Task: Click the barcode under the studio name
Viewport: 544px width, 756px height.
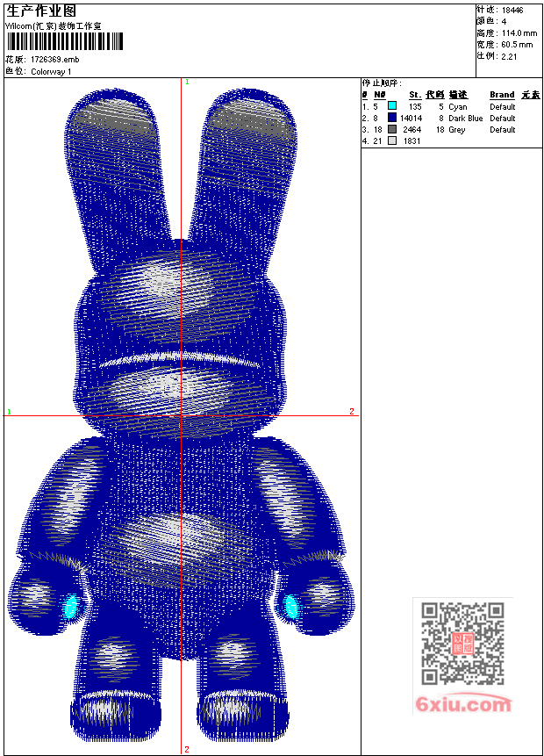Action: (65, 41)
